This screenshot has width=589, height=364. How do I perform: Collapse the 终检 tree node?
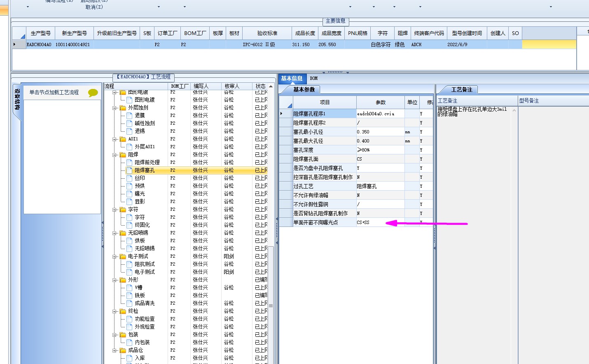point(115,311)
